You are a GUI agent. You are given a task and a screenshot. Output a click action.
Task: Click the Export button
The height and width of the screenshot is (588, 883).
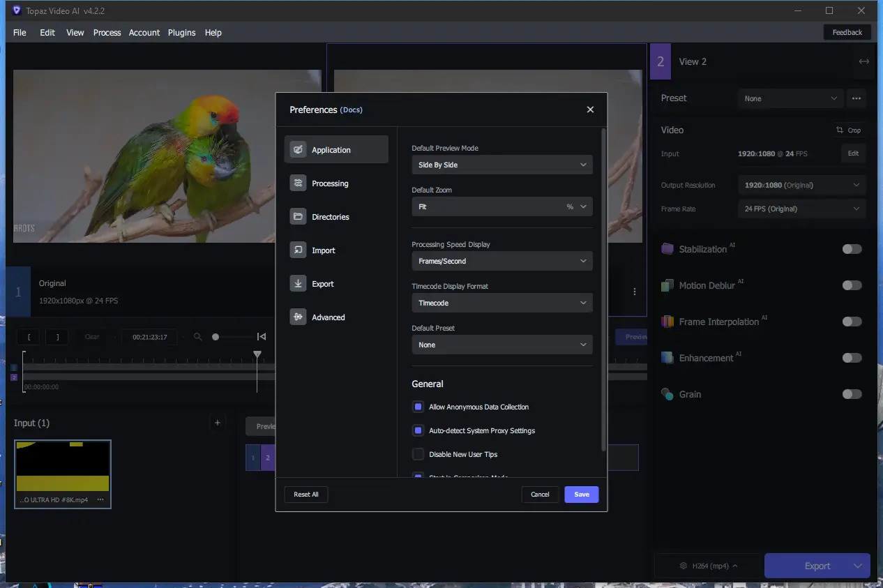817,566
